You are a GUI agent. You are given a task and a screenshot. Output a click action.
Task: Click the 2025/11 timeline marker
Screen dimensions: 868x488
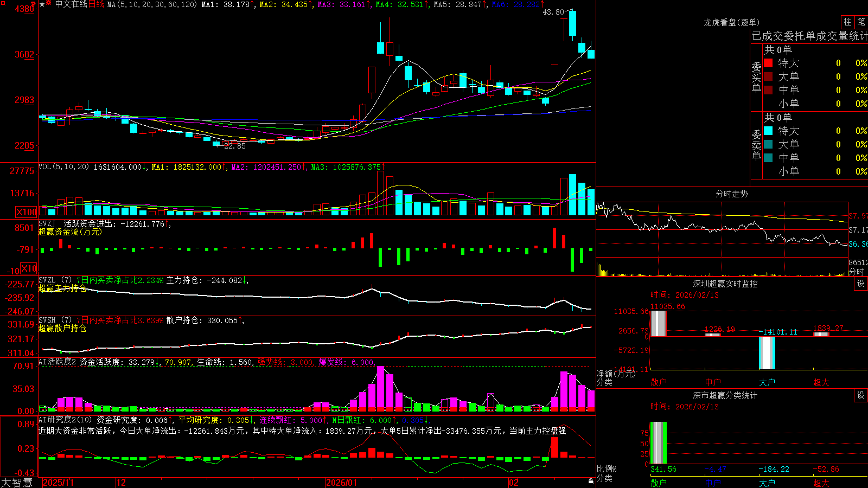tap(58, 483)
